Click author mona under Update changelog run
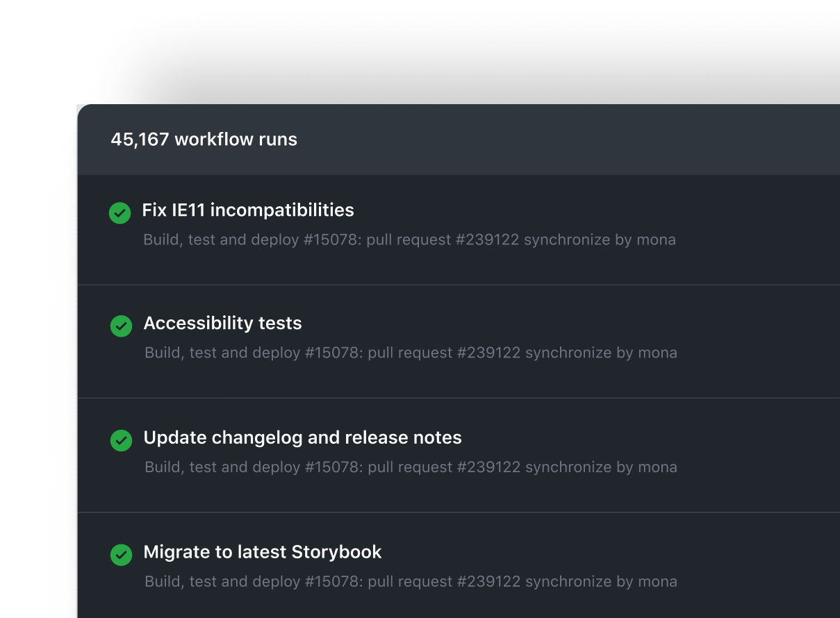 pyautogui.click(x=657, y=467)
